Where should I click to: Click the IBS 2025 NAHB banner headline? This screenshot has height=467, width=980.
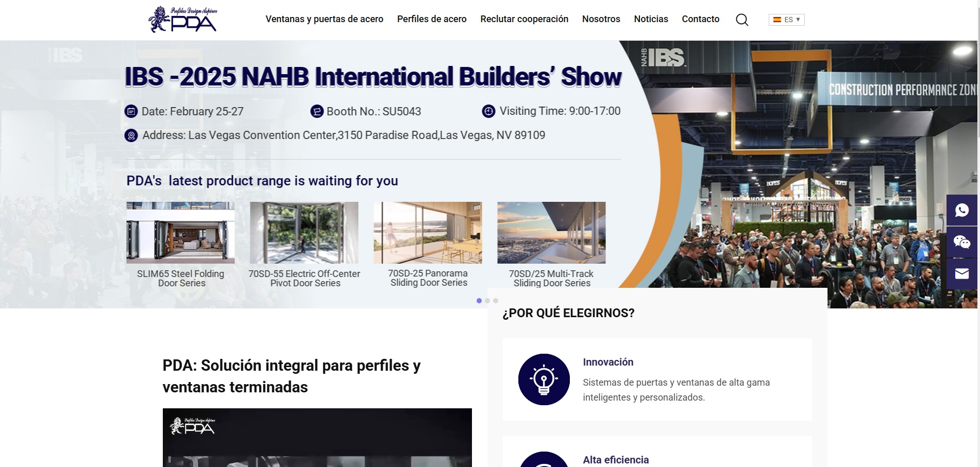(x=373, y=77)
